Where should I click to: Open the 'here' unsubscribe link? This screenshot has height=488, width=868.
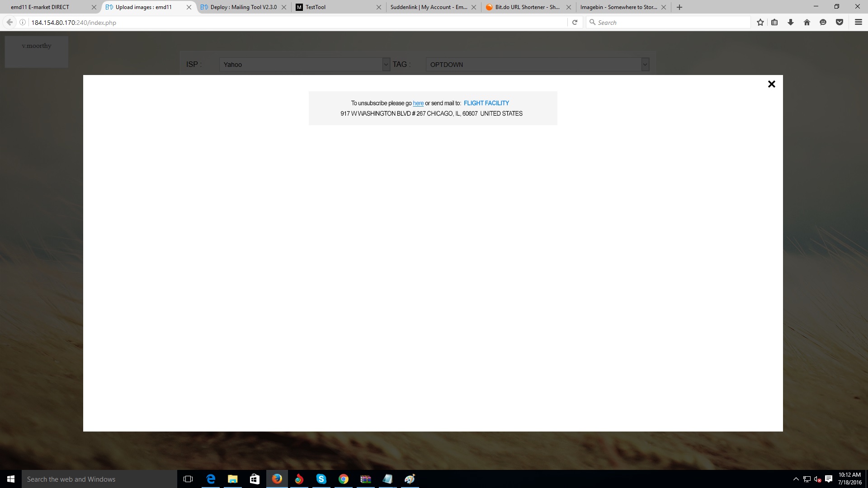(418, 103)
